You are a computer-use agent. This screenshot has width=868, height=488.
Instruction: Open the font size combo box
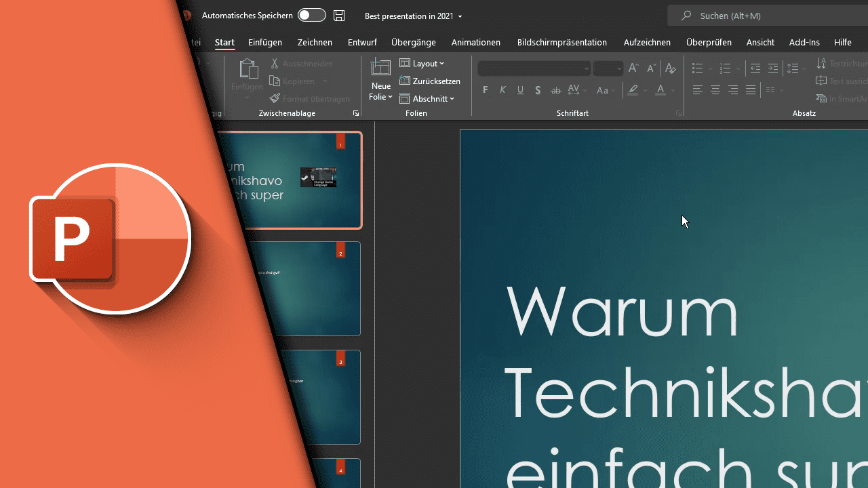(x=608, y=68)
